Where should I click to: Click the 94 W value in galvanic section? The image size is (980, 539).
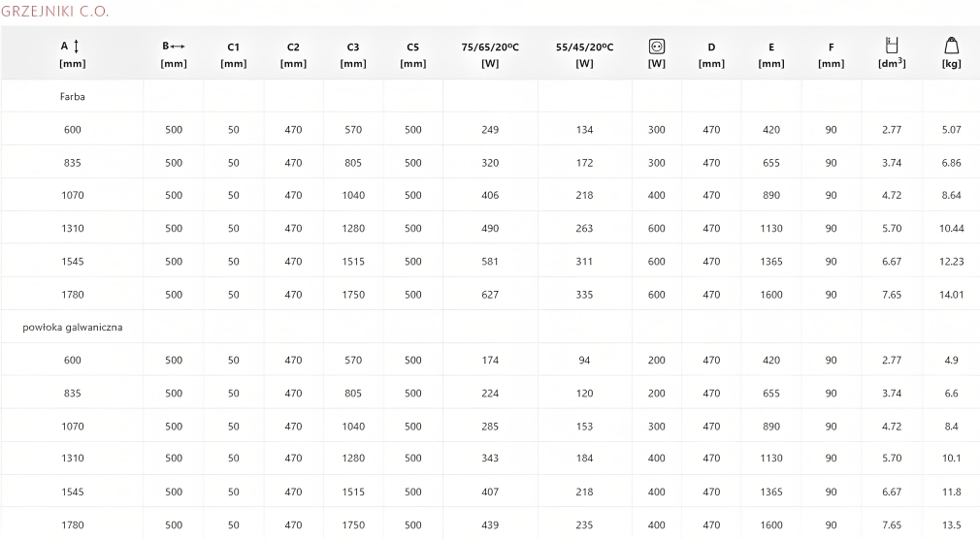tap(584, 361)
